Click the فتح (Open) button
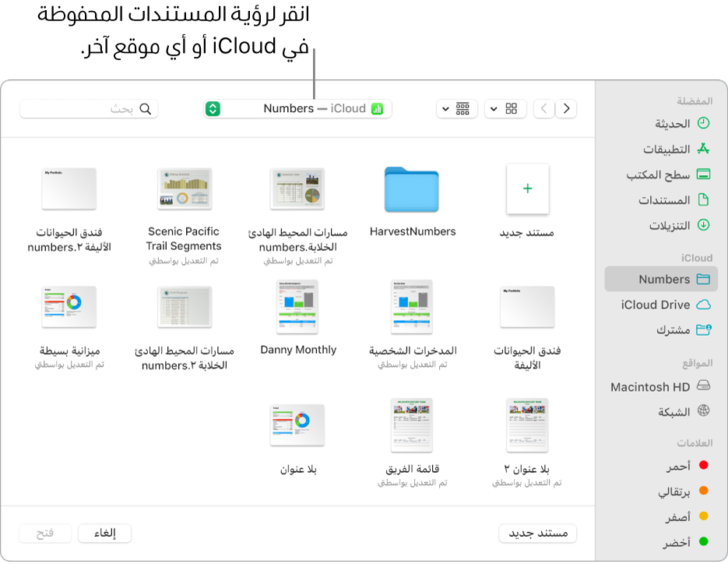The height and width of the screenshot is (564, 728). pos(45,534)
